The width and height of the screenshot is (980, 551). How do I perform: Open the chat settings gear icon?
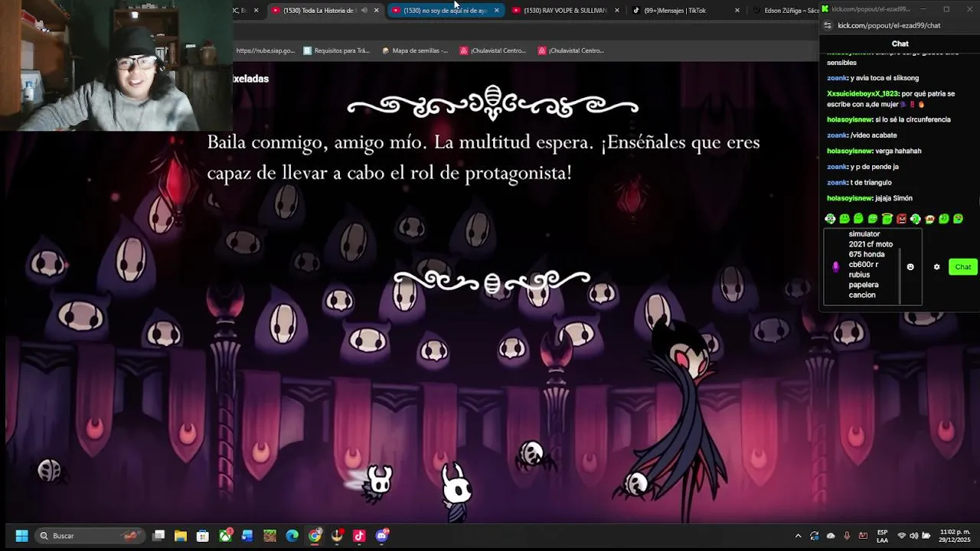point(936,267)
